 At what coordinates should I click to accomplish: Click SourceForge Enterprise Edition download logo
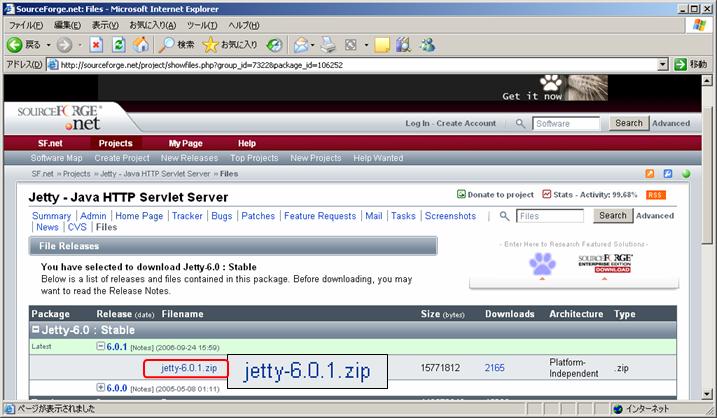coord(605,263)
